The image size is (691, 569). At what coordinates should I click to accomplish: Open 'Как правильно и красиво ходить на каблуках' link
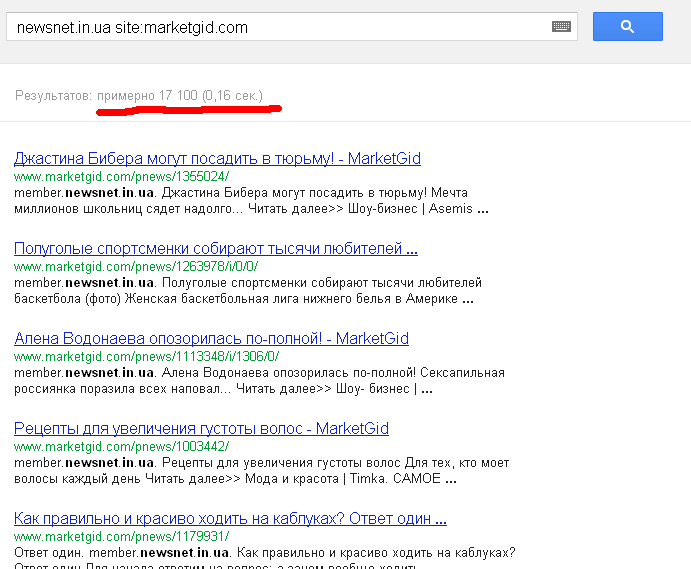[230, 518]
